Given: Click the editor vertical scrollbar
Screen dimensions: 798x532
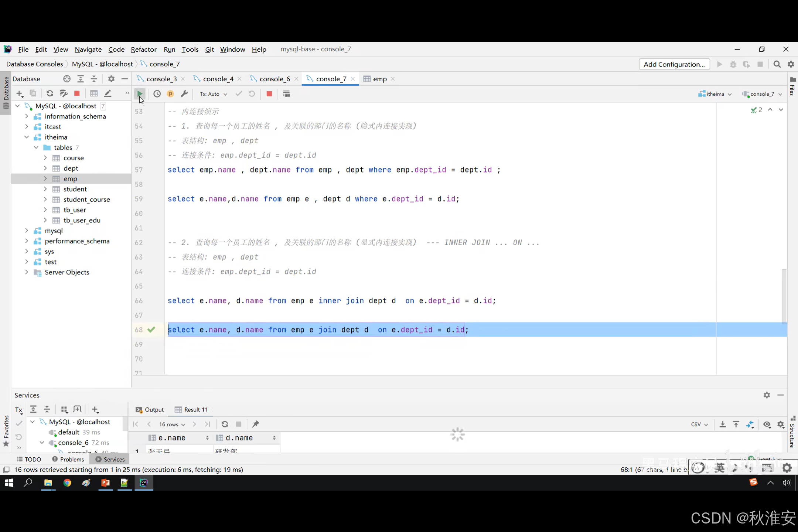Looking at the screenshot, I should click(x=784, y=296).
